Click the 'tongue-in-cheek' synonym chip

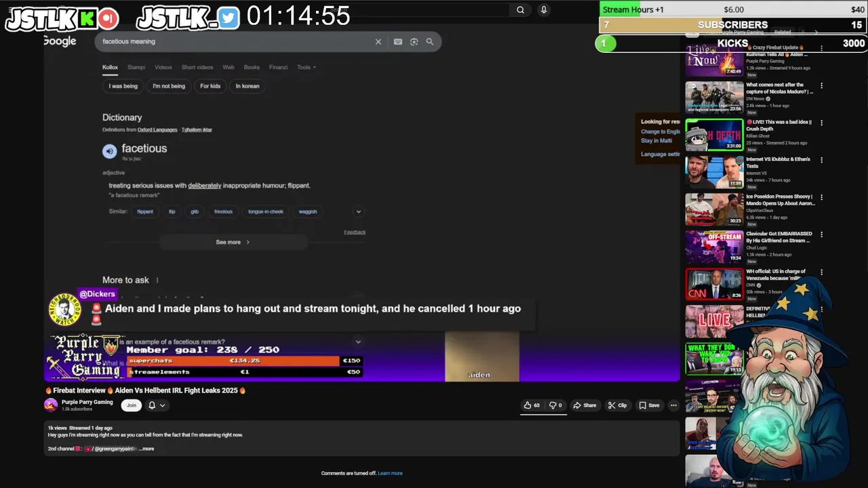pos(266,211)
